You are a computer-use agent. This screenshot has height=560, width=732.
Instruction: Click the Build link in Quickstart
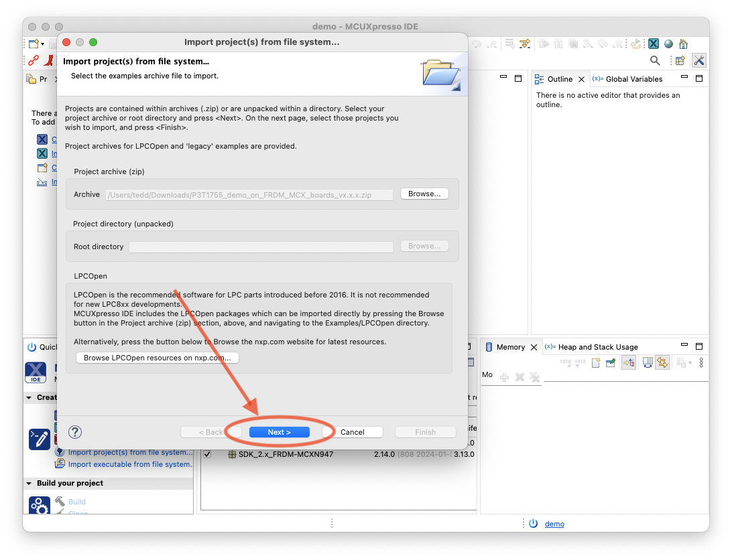coord(77,502)
